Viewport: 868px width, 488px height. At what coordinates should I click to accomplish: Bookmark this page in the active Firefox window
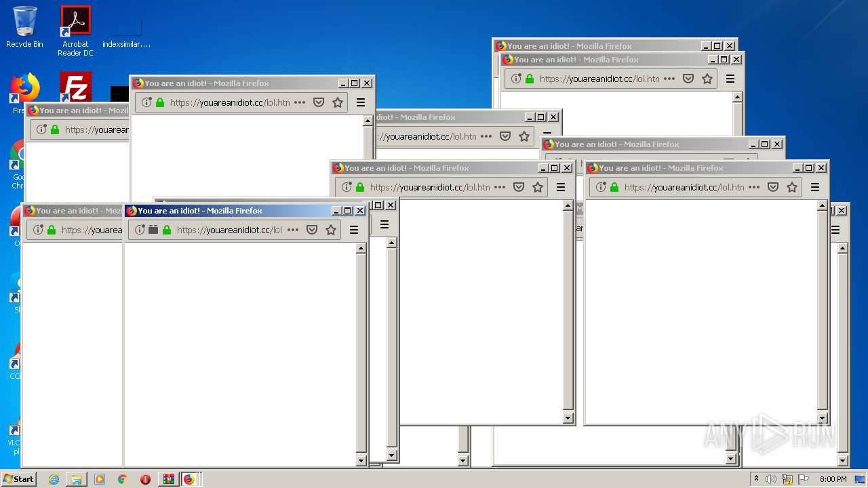331,230
